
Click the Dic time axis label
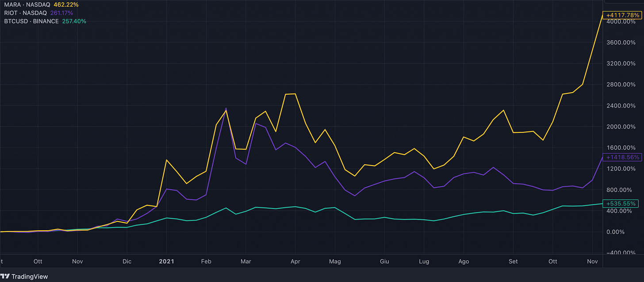pos(127,262)
